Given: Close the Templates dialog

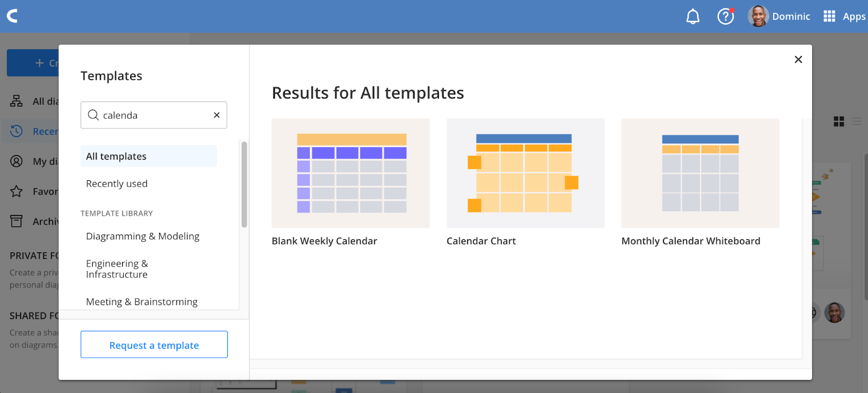Looking at the screenshot, I should coord(798,60).
